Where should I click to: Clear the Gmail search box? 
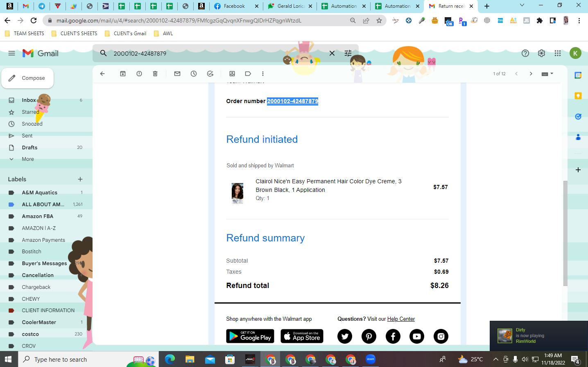pos(332,53)
